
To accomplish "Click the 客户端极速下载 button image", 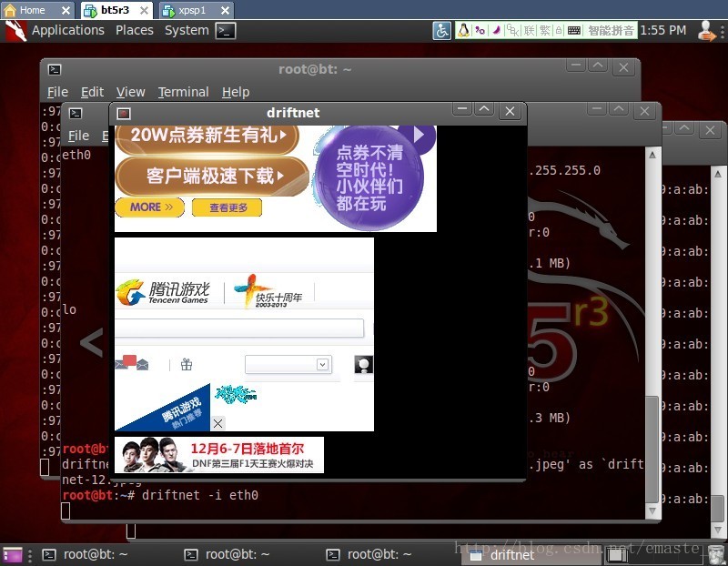I will (212, 177).
